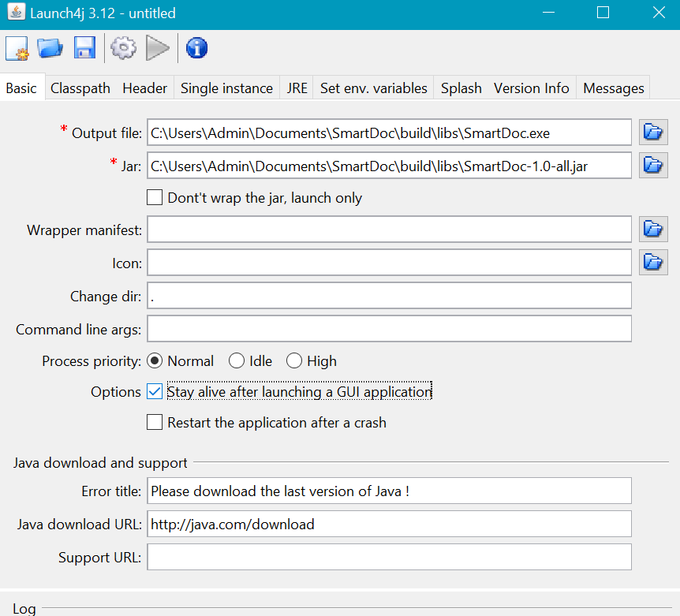Image resolution: width=680 pixels, height=616 pixels.
Task: Go to the Messages tab
Action: coord(614,88)
